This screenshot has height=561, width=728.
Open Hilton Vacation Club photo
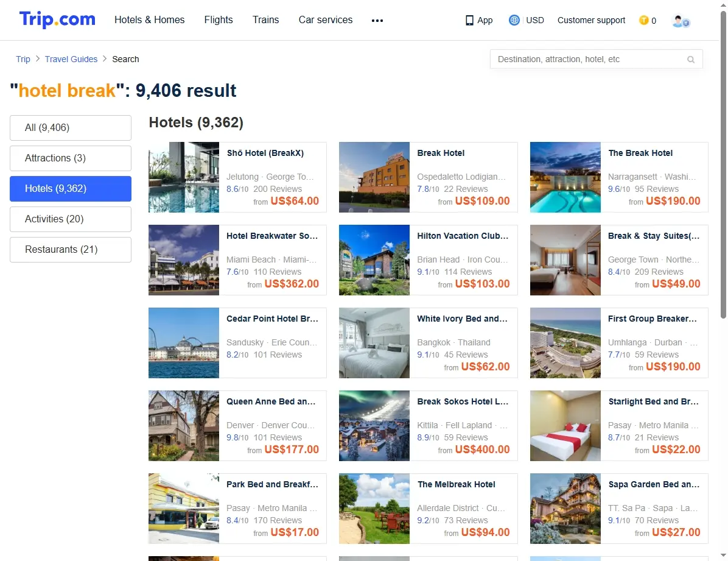tap(374, 260)
